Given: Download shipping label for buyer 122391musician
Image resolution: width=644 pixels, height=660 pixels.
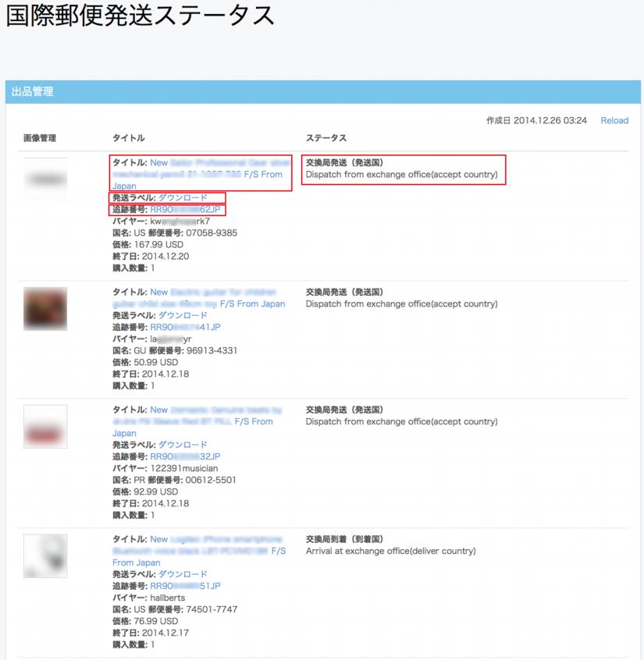Looking at the screenshot, I should (x=183, y=445).
